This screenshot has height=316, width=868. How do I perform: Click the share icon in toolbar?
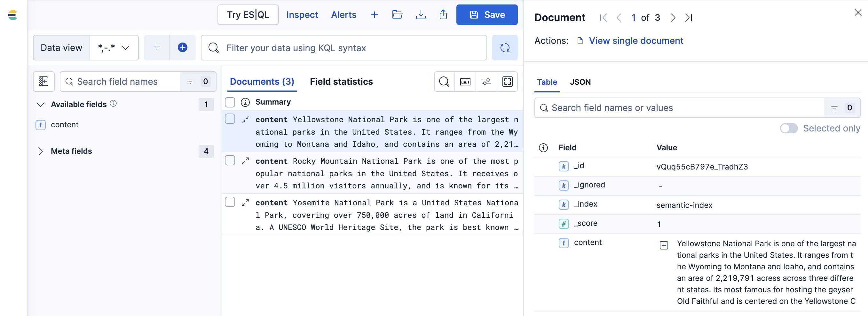(443, 15)
